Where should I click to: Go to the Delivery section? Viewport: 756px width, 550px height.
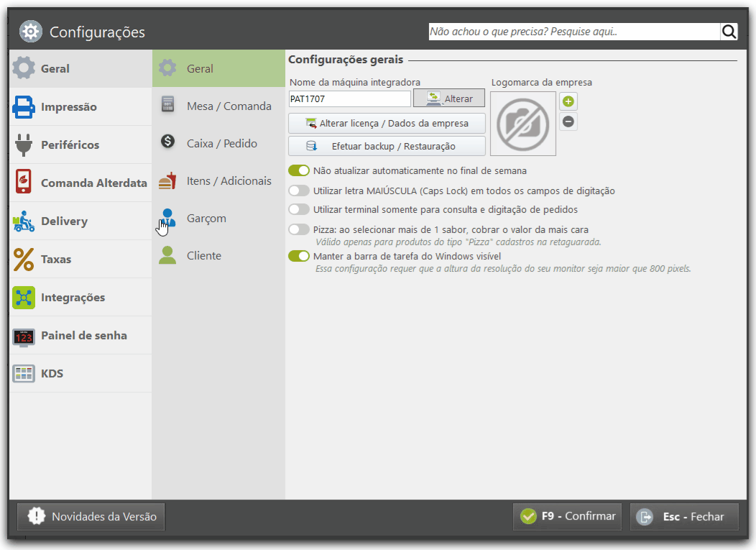80,221
